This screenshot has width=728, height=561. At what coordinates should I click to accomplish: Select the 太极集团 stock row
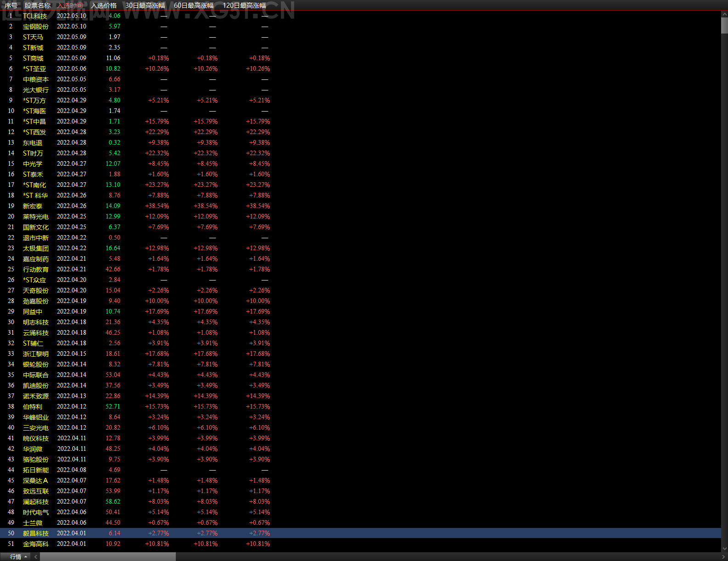click(360, 248)
